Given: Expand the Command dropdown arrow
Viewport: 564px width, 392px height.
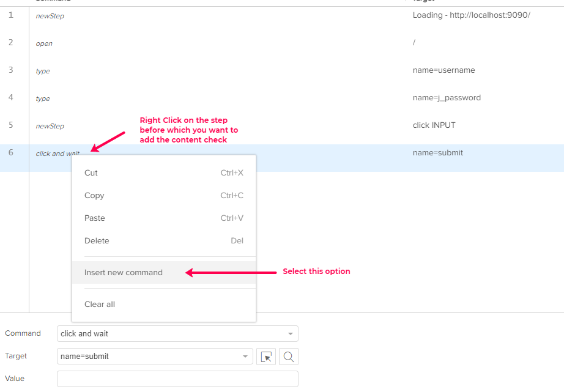Looking at the screenshot, I should click(x=290, y=334).
